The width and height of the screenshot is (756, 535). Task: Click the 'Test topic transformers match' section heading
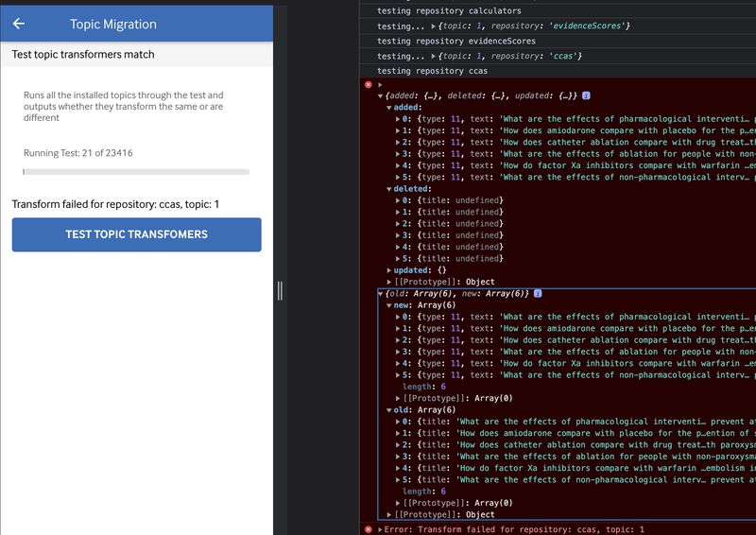tap(83, 55)
